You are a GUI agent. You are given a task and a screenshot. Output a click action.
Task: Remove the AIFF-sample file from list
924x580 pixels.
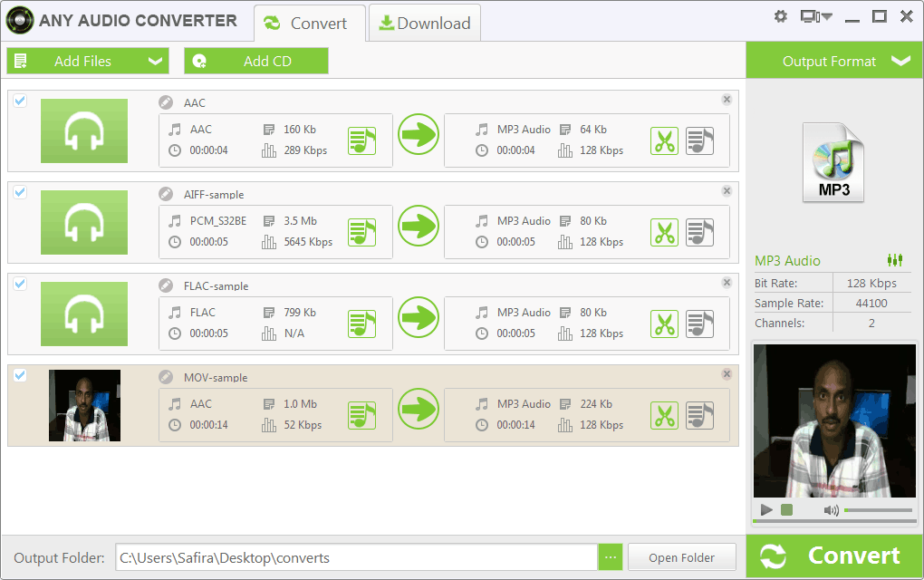(x=727, y=190)
